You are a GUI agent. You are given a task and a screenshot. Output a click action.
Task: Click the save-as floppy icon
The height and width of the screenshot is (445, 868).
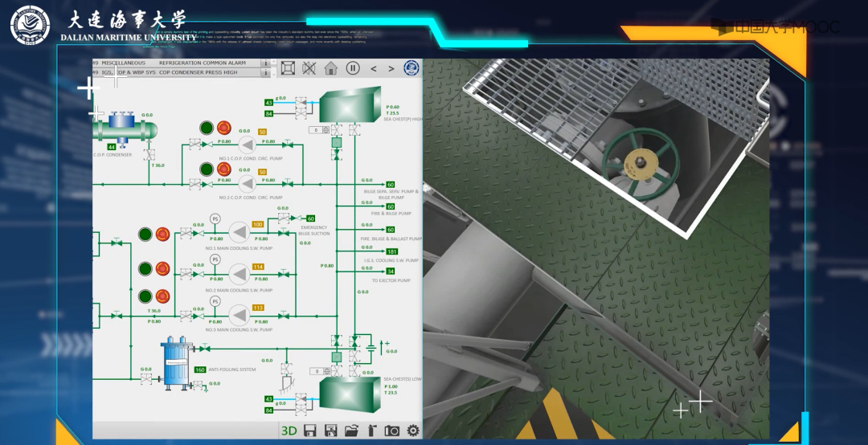[330, 431]
